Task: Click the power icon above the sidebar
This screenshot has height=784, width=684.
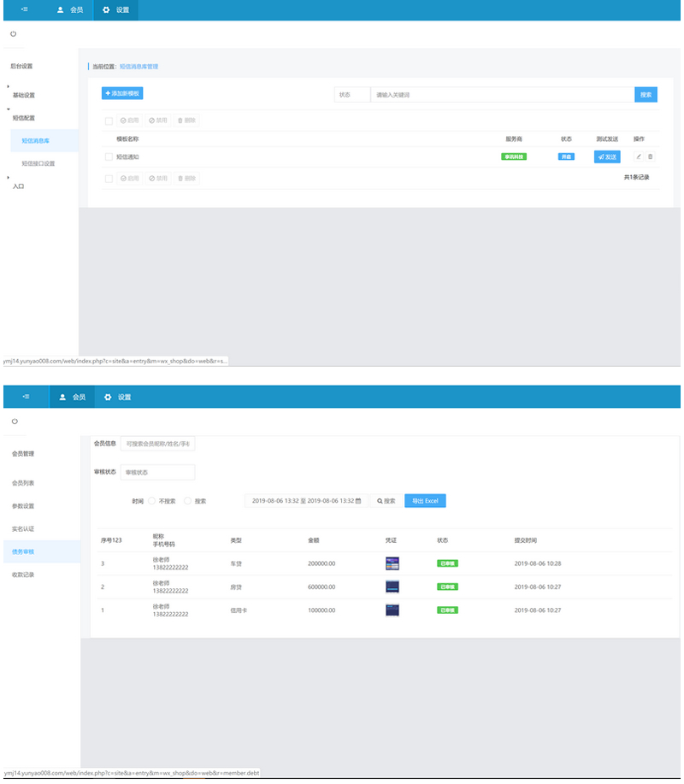Action: click(14, 35)
